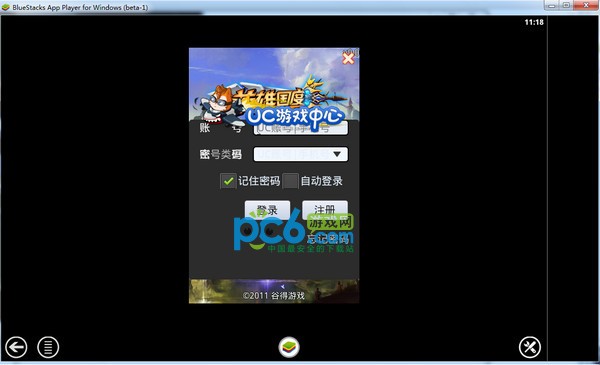600x365 pixels.
Task: Click the back arrow icon
Action: (x=16, y=347)
